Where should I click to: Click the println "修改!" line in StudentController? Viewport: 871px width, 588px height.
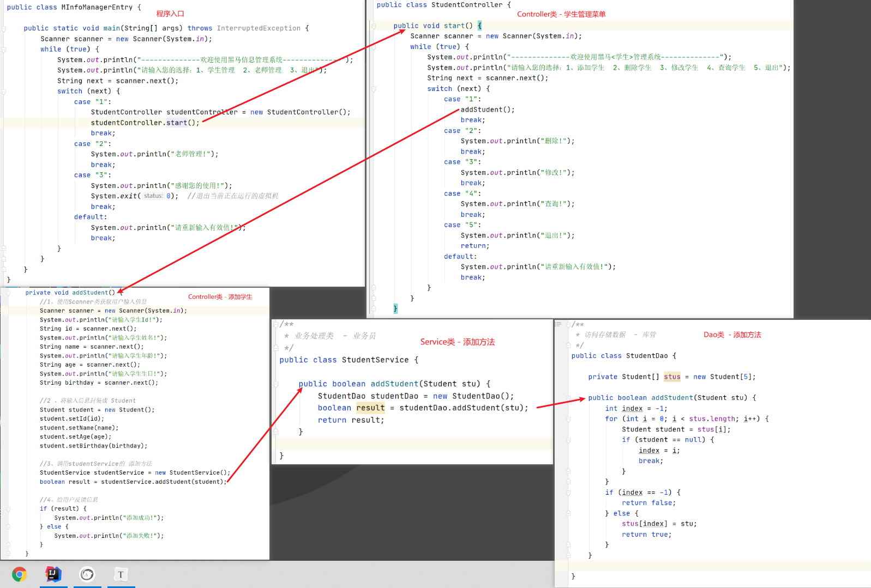pyautogui.click(x=518, y=173)
